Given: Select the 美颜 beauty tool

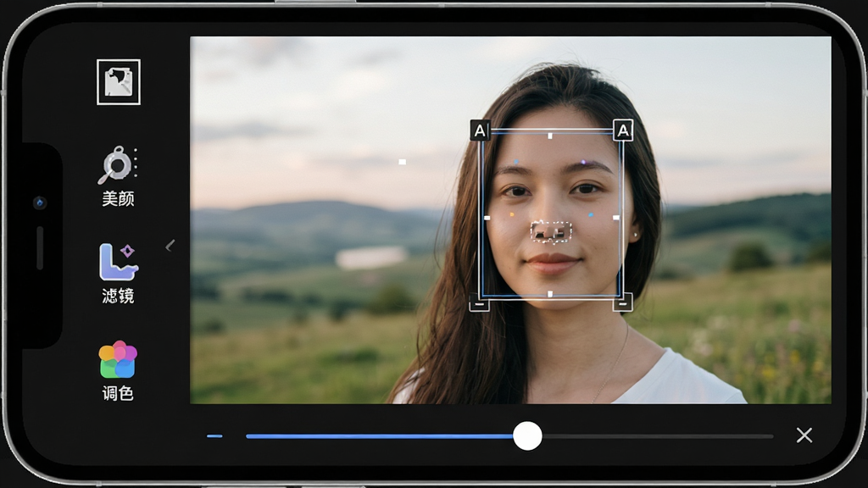Looking at the screenshot, I should click(118, 176).
